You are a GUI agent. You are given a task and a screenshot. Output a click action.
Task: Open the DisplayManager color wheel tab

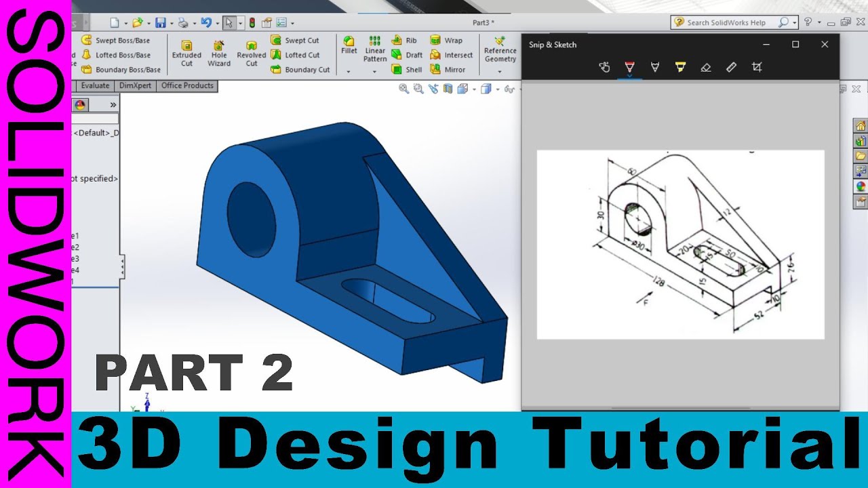pyautogui.click(x=80, y=104)
